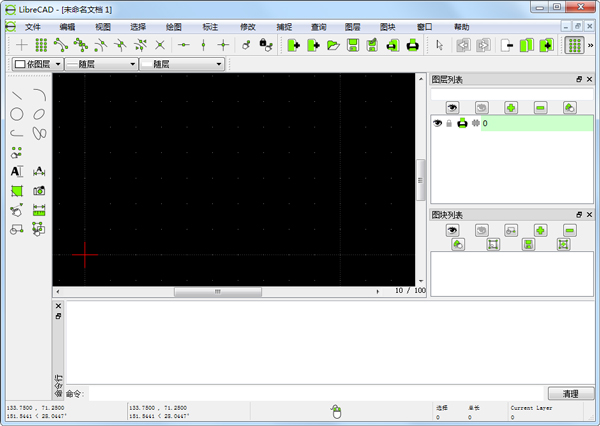Remove layer with green minus button
This screenshot has width=600, height=426.
pos(540,108)
